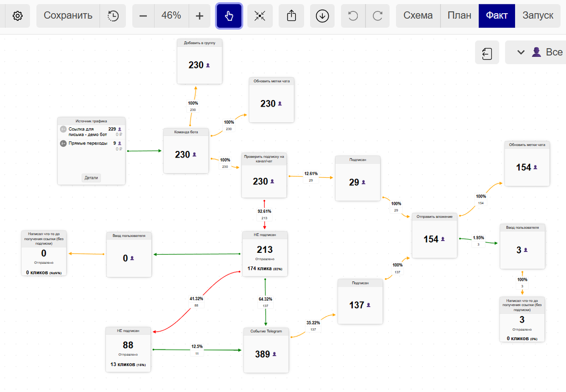The width and height of the screenshot is (566, 392).
Task: Select the Событие Telegram node
Action: click(266, 350)
